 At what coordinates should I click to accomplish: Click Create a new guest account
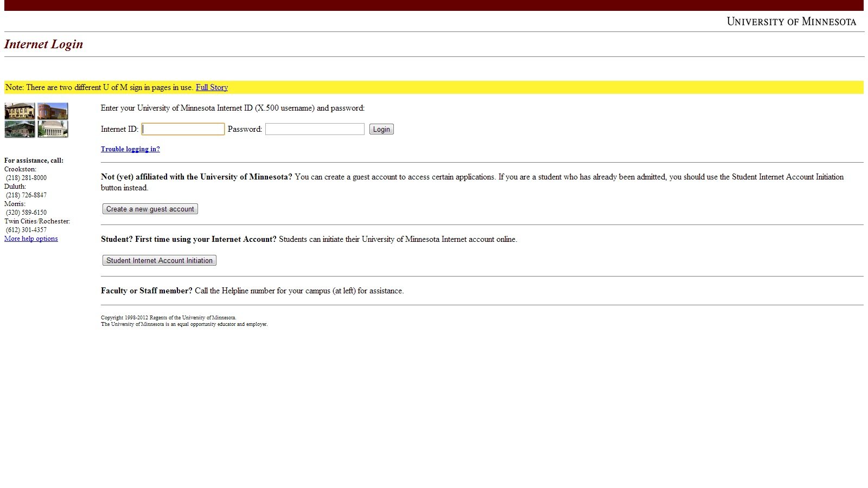pyautogui.click(x=150, y=209)
